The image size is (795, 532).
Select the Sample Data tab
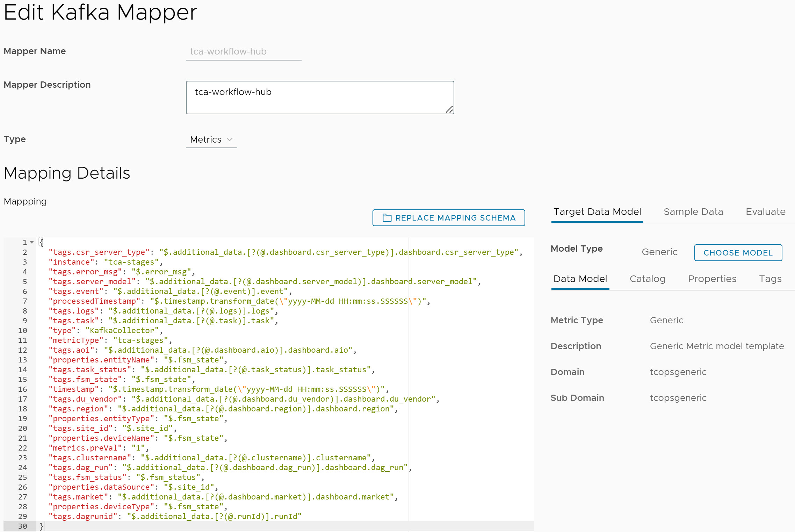point(692,212)
